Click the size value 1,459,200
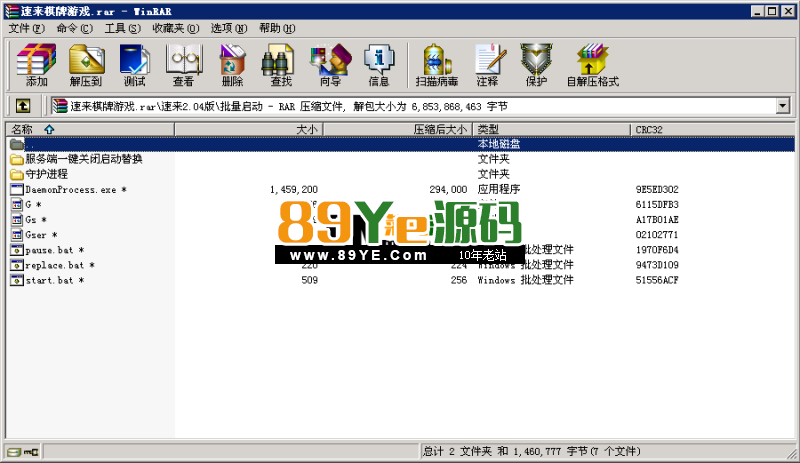 pyautogui.click(x=294, y=189)
